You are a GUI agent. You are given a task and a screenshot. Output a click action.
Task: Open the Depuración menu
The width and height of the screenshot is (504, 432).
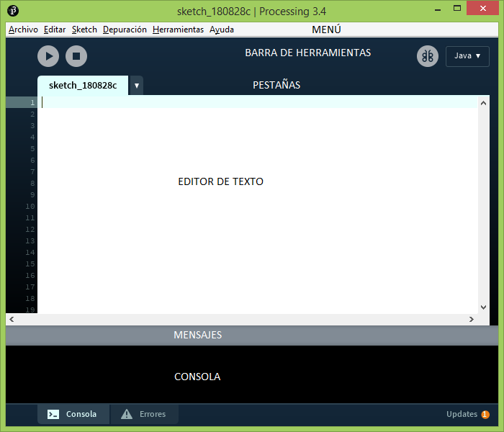pos(125,30)
